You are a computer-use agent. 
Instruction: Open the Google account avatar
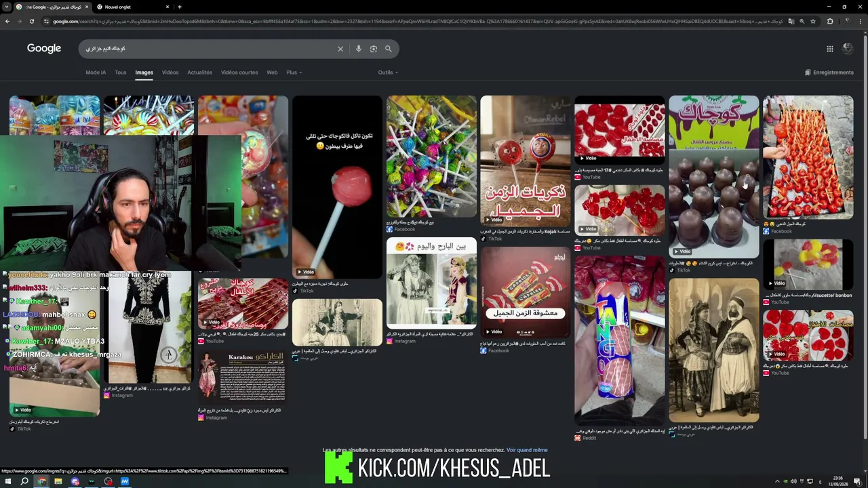click(848, 48)
